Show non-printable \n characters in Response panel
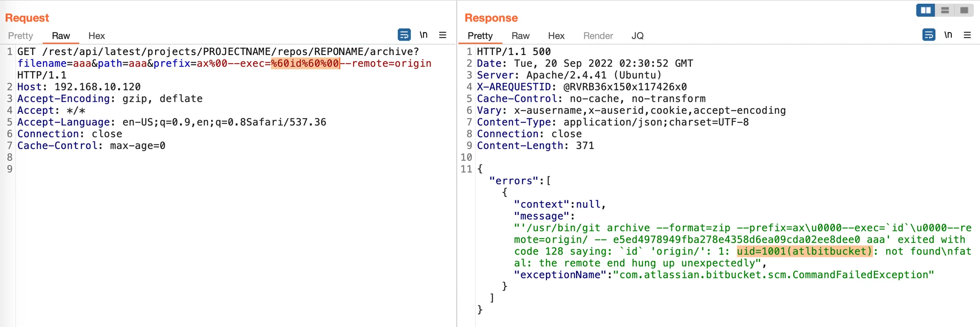This screenshot has width=980, height=327. 948,35
